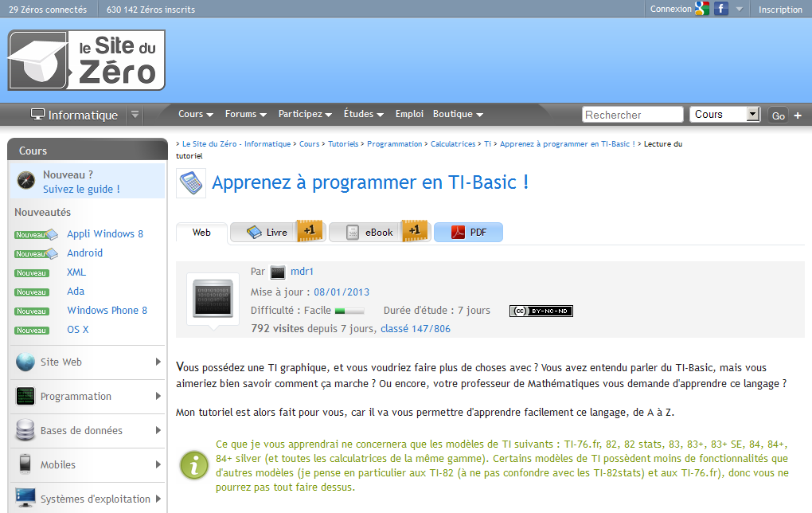Click the Systèmes d'exploitation computer icon
The image size is (812, 513).
(x=25, y=498)
